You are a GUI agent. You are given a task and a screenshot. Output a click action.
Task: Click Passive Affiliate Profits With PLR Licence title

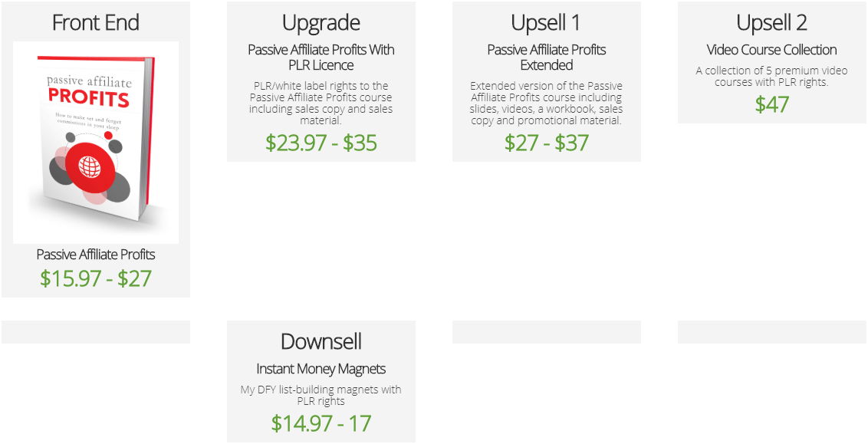321,58
